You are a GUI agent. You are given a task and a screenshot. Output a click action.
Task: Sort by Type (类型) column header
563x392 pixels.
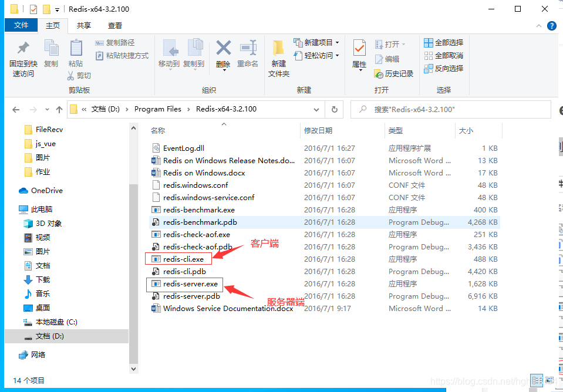[395, 131]
